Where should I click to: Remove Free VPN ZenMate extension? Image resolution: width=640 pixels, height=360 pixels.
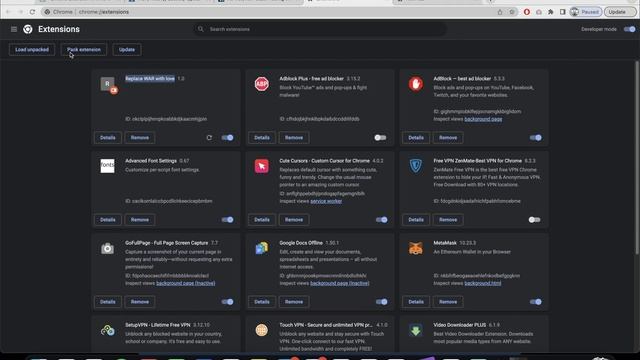coord(448,220)
